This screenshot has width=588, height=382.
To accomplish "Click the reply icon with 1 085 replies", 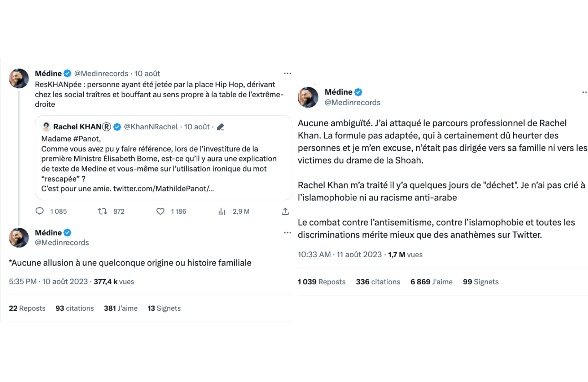I will point(39,211).
